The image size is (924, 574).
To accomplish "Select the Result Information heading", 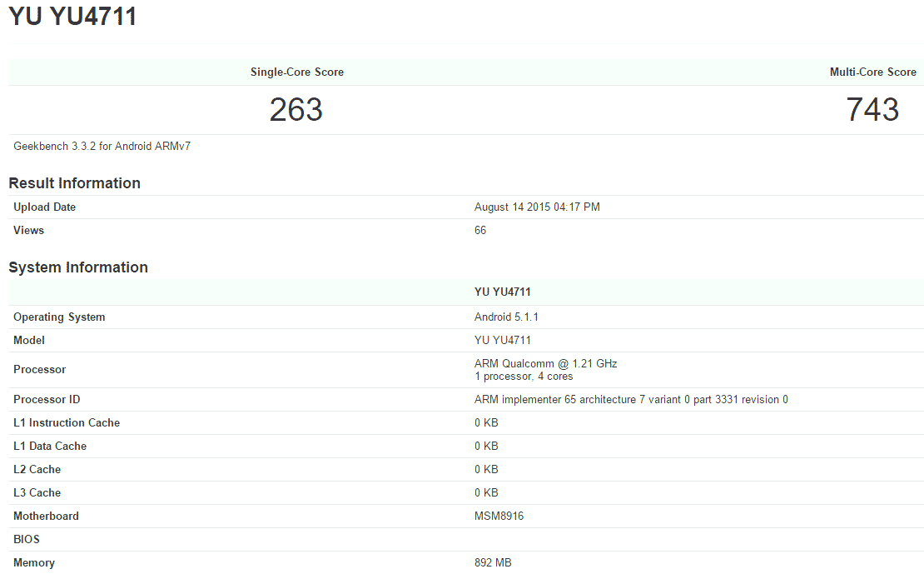I will click(74, 183).
